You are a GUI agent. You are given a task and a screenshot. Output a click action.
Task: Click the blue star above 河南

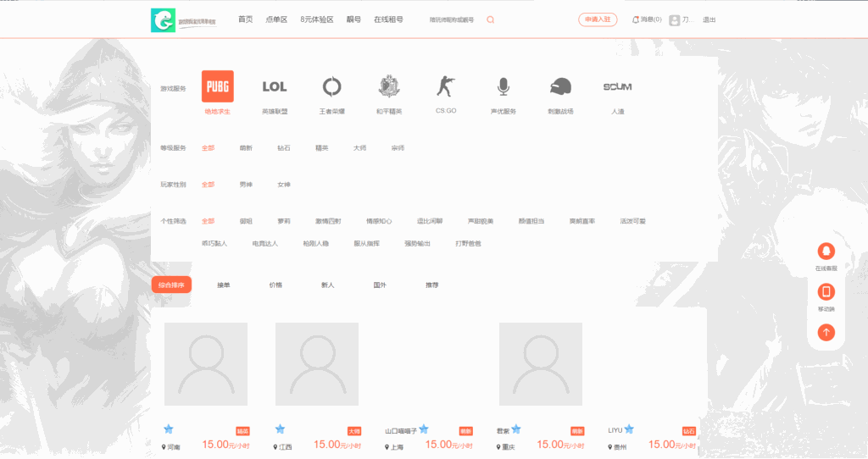(x=169, y=429)
